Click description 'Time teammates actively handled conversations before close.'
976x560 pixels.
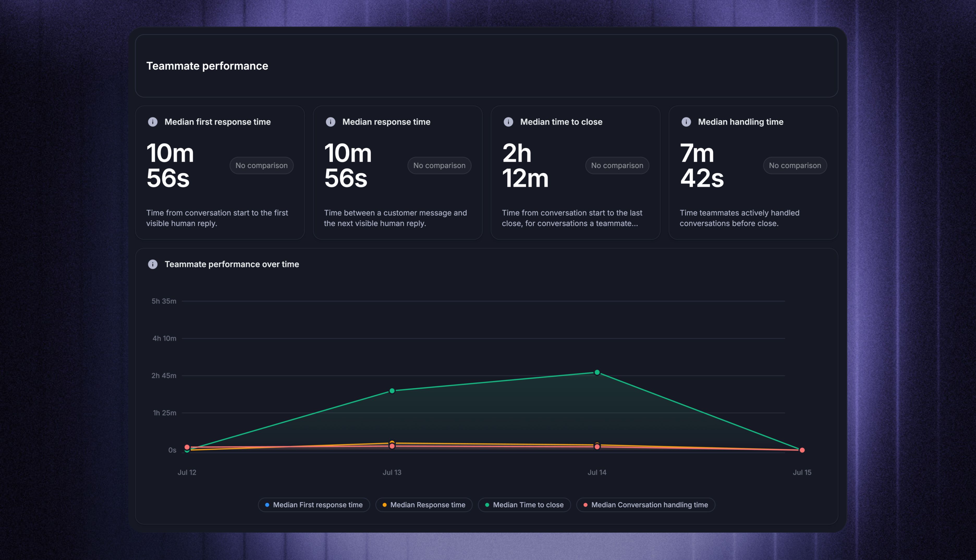point(740,218)
